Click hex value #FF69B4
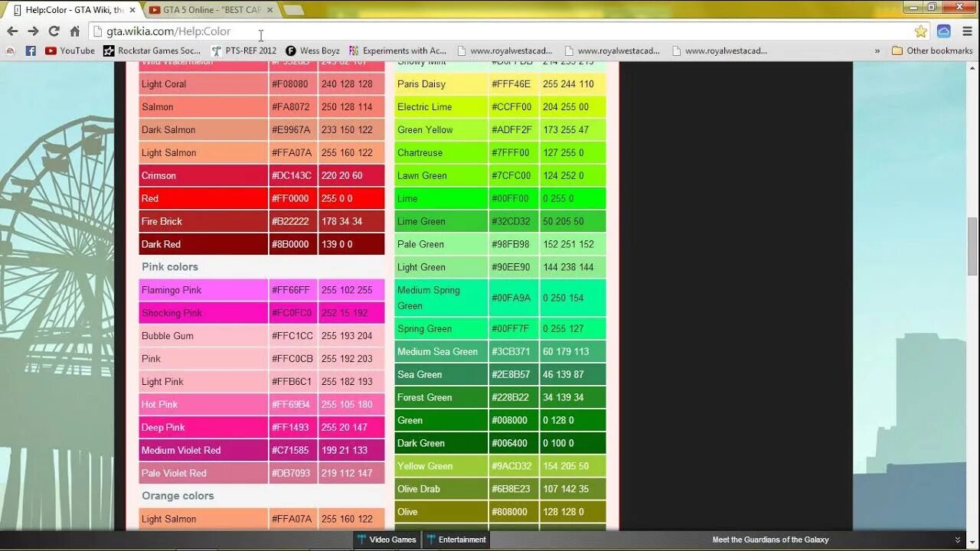This screenshot has width=980, height=551. 291,405
